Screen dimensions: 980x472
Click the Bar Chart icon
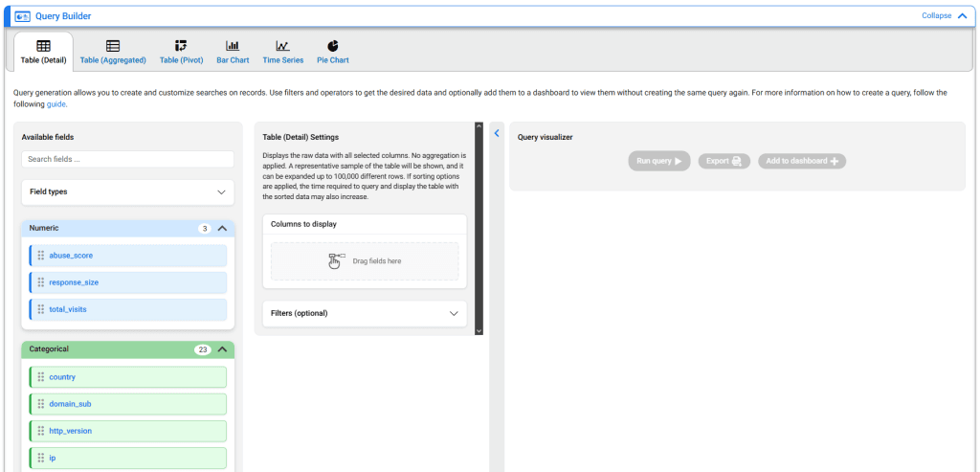click(233, 46)
